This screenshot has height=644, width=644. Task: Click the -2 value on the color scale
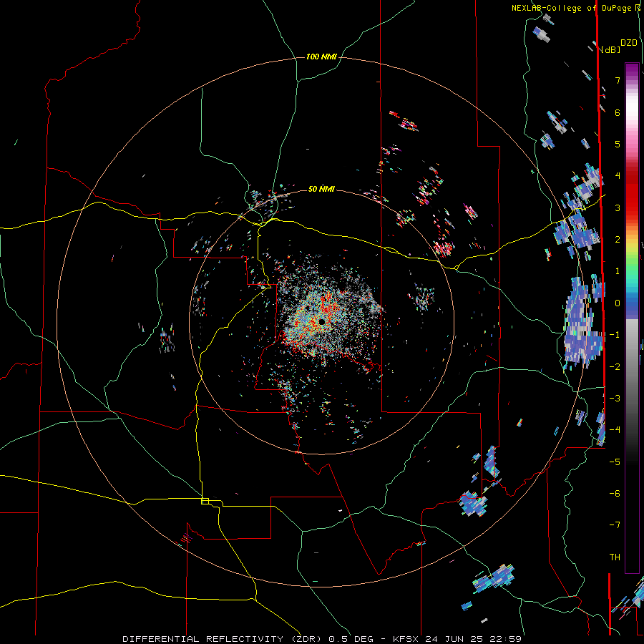[615, 366]
